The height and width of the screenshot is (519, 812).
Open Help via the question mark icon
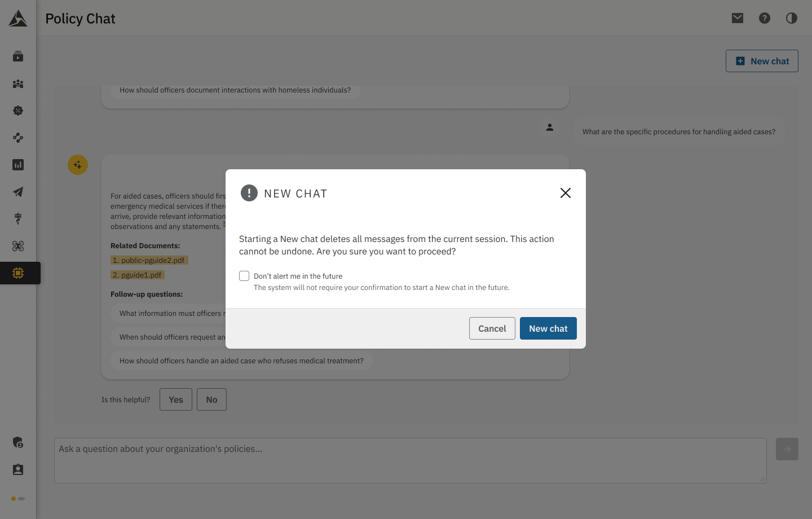[765, 18]
